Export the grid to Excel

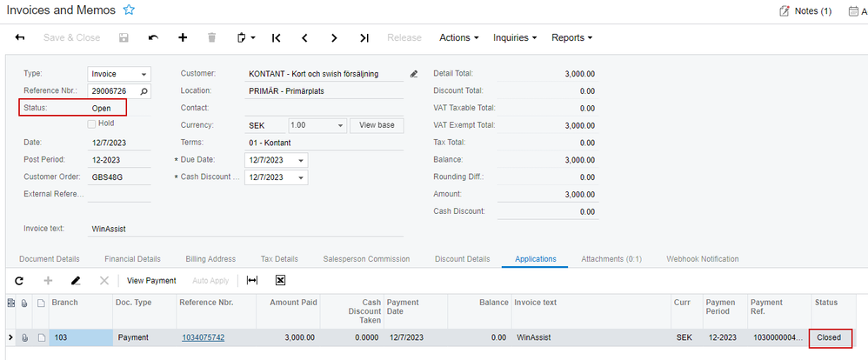(x=280, y=281)
